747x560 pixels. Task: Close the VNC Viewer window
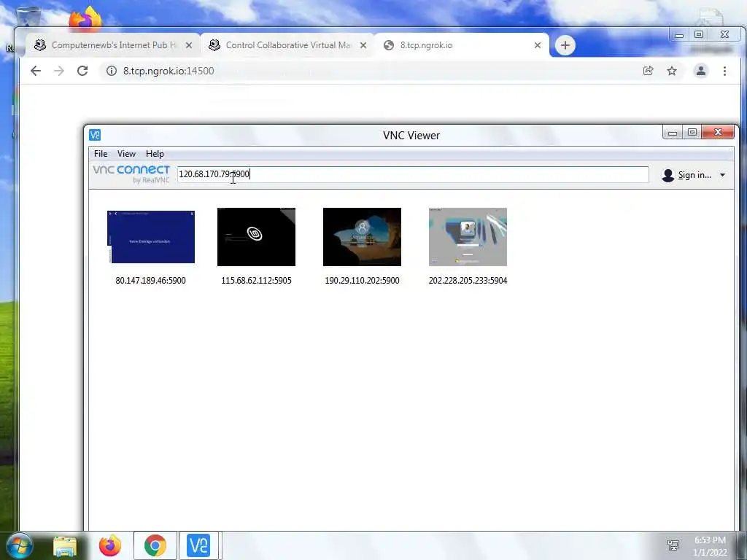[719, 133]
